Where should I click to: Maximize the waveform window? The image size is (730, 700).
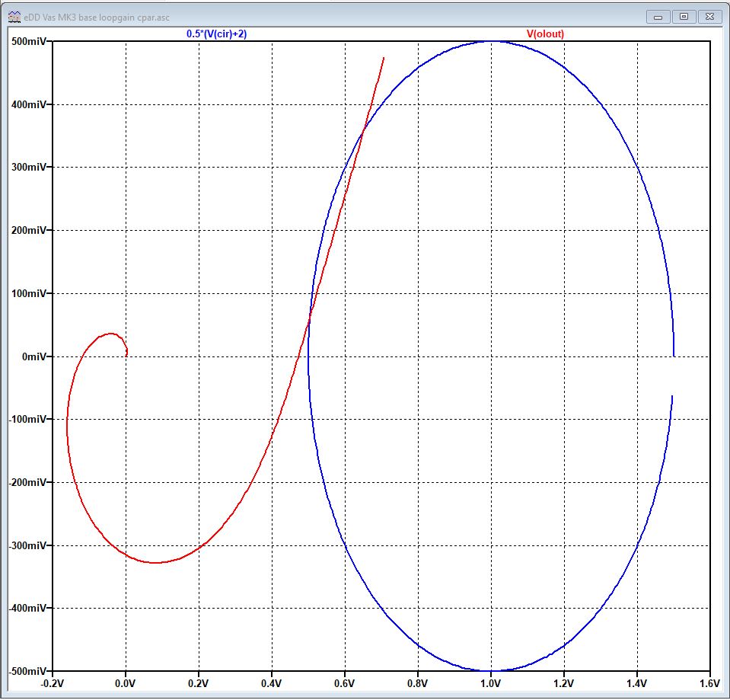pos(684,17)
